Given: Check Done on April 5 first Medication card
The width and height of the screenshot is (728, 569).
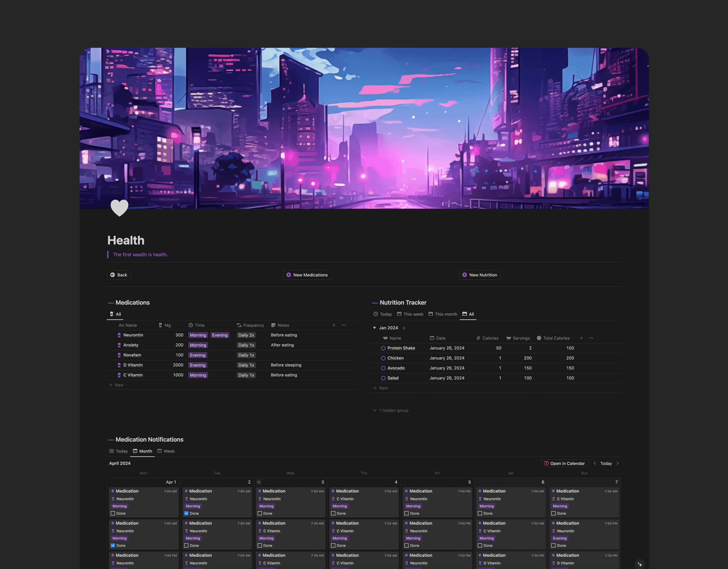Looking at the screenshot, I should click(407, 514).
